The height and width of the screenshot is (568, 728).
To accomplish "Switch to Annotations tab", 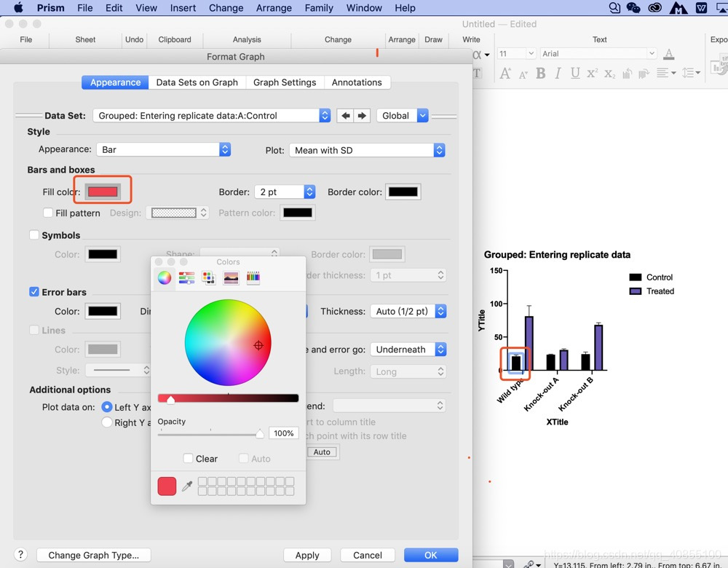I will tap(357, 82).
